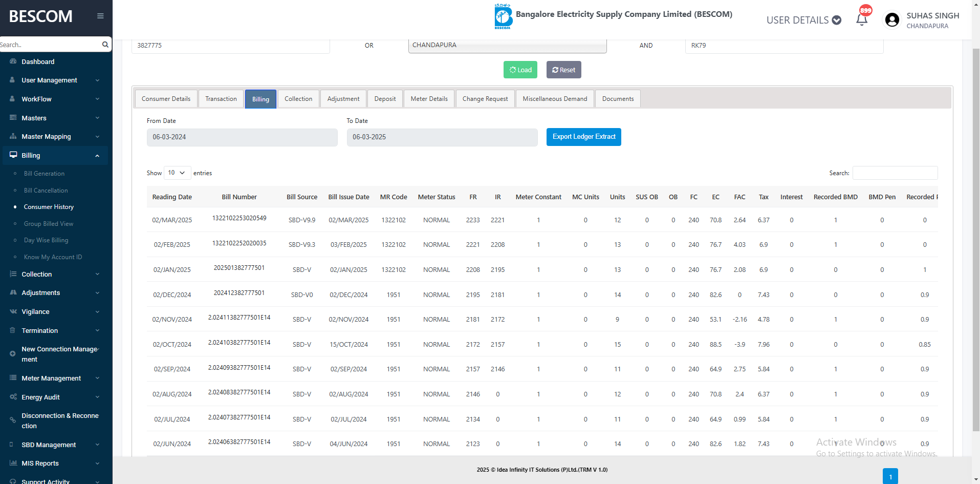
Task: Click the New Connection Management plus icon
Action: (12, 353)
